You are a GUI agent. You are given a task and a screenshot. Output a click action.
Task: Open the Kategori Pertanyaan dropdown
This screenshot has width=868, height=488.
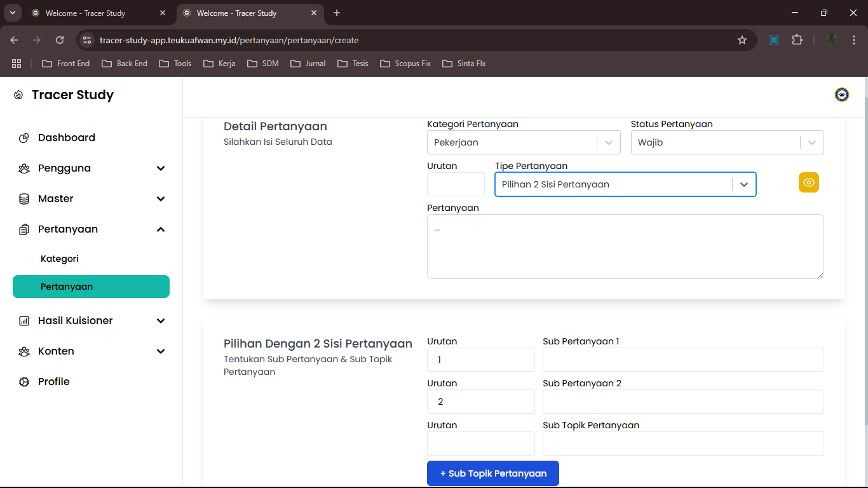click(x=523, y=142)
